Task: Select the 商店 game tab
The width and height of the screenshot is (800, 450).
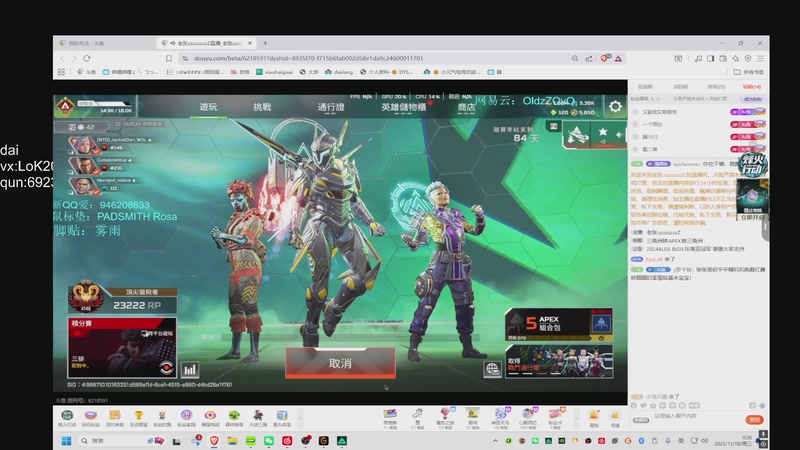Action: click(466, 107)
